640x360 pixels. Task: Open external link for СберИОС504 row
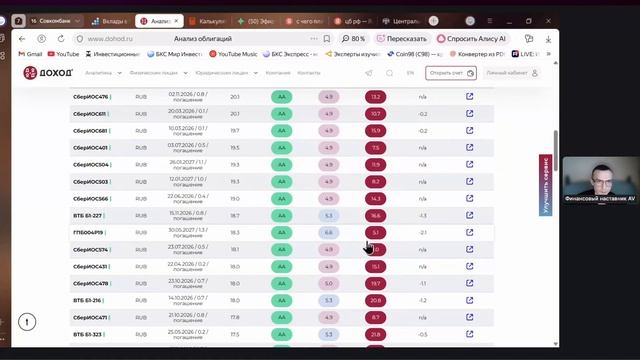click(469, 164)
